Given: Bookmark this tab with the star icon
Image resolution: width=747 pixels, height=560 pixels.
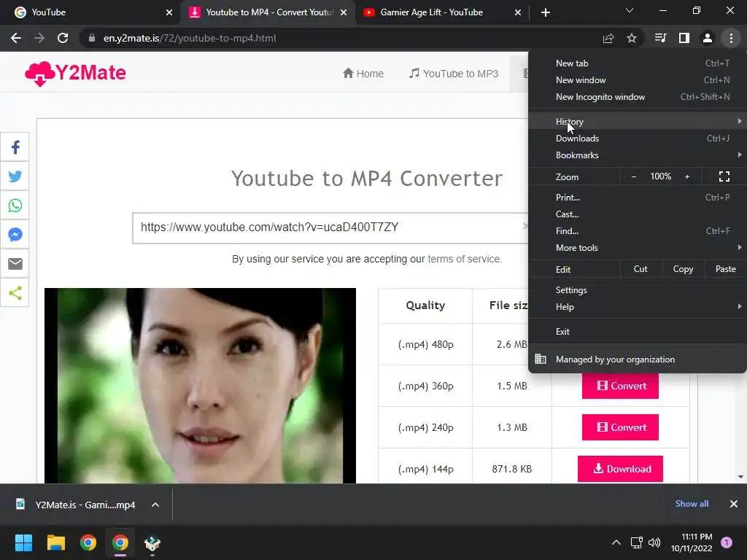Looking at the screenshot, I should (632, 38).
